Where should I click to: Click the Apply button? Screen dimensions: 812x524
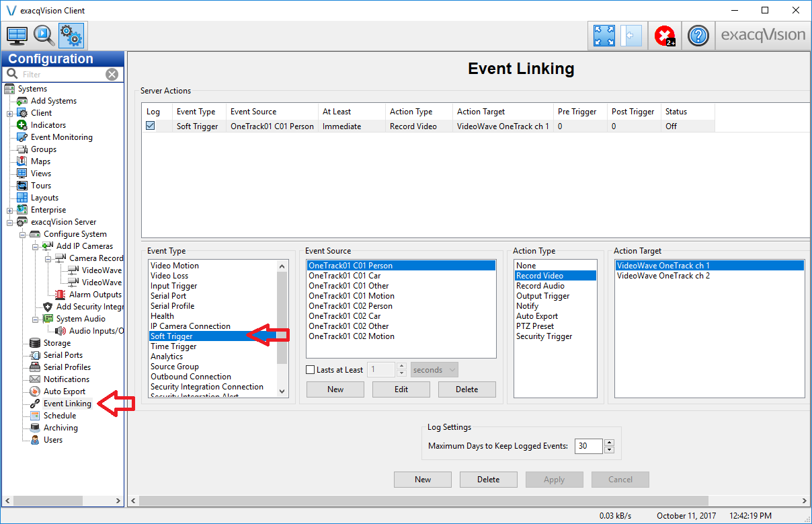[555, 480]
